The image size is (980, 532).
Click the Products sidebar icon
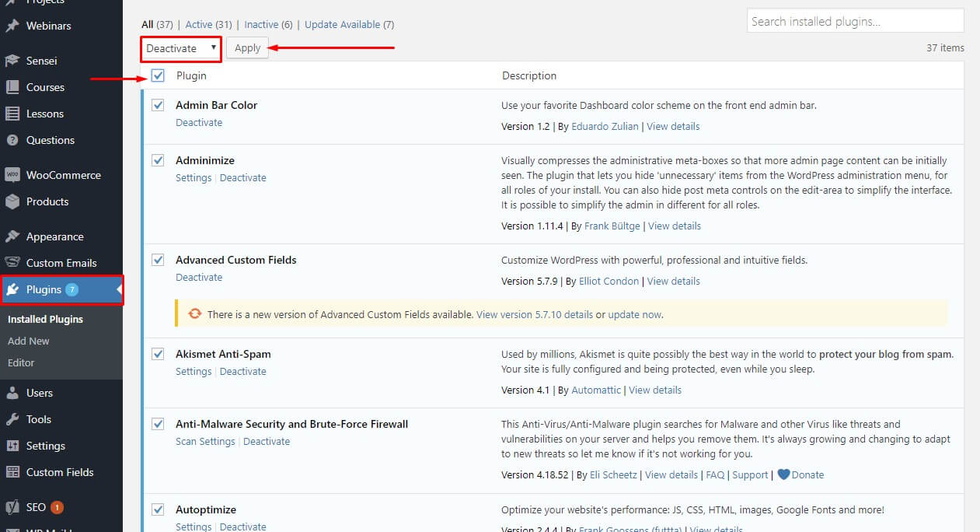point(14,201)
